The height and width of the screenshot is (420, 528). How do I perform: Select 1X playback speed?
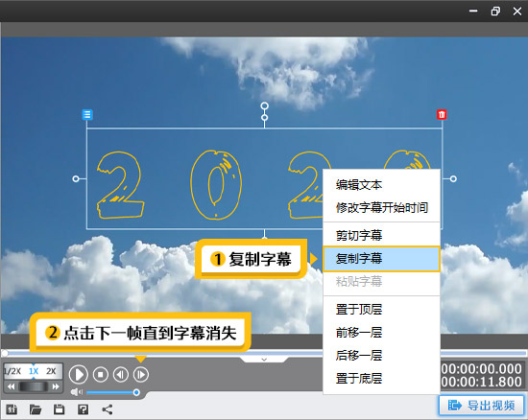point(34,371)
